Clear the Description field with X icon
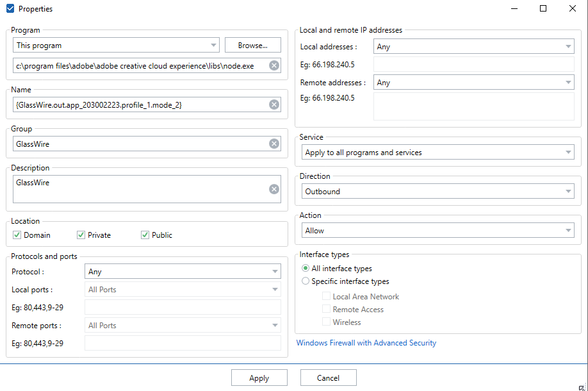The height and width of the screenshot is (391, 588). pyautogui.click(x=274, y=189)
